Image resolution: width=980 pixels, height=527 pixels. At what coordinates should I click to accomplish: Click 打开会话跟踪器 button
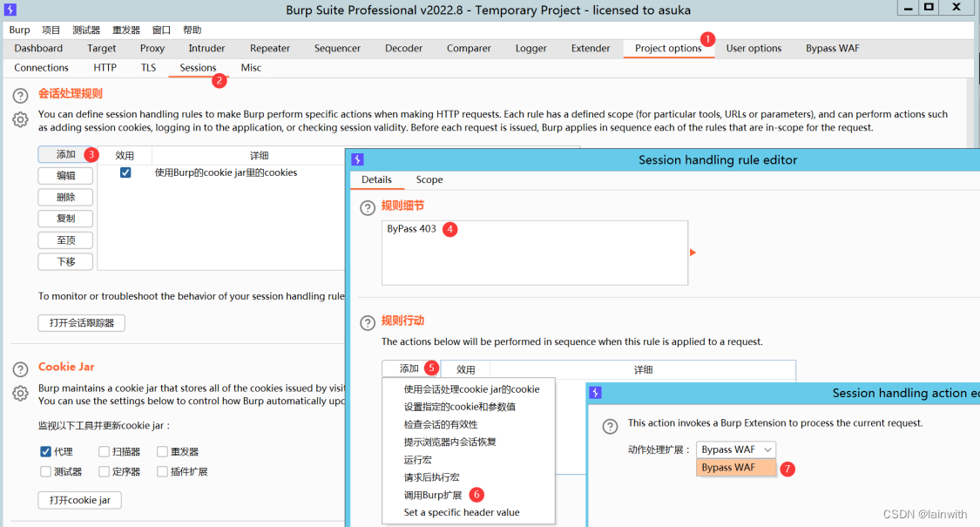point(81,322)
